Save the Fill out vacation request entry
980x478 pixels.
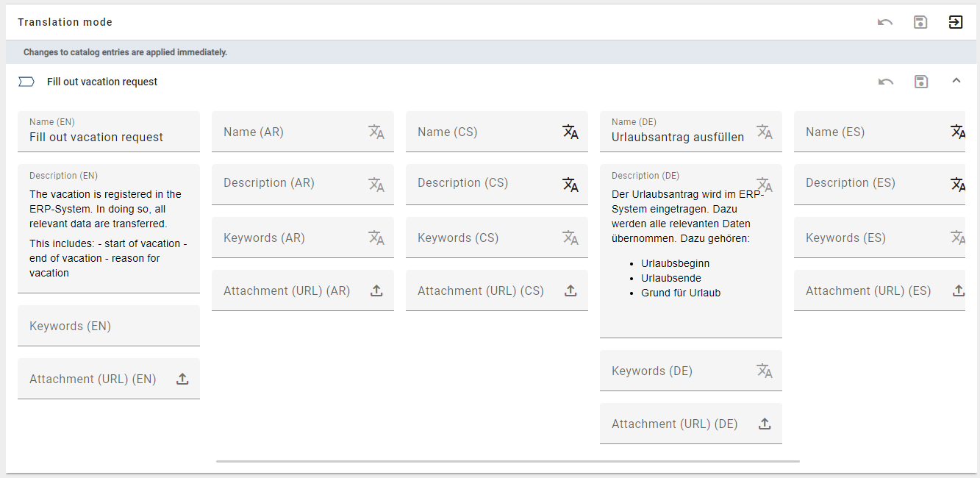coord(920,81)
